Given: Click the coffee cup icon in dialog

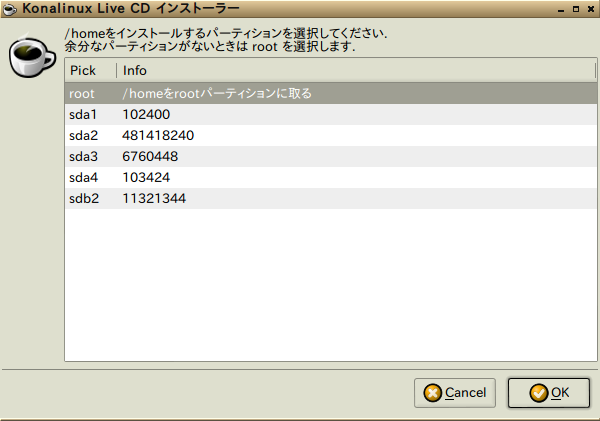Looking at the screenshot, I should pyautogui.click(x=32, y=55).
